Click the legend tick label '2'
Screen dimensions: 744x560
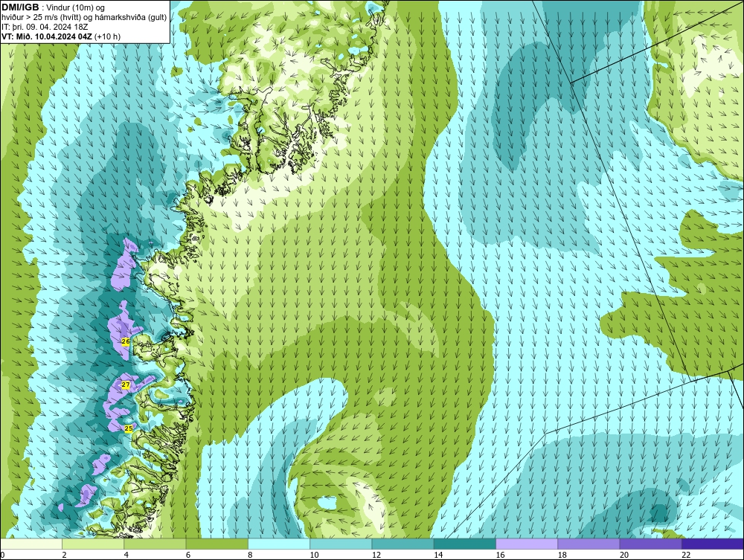[64, 556]
